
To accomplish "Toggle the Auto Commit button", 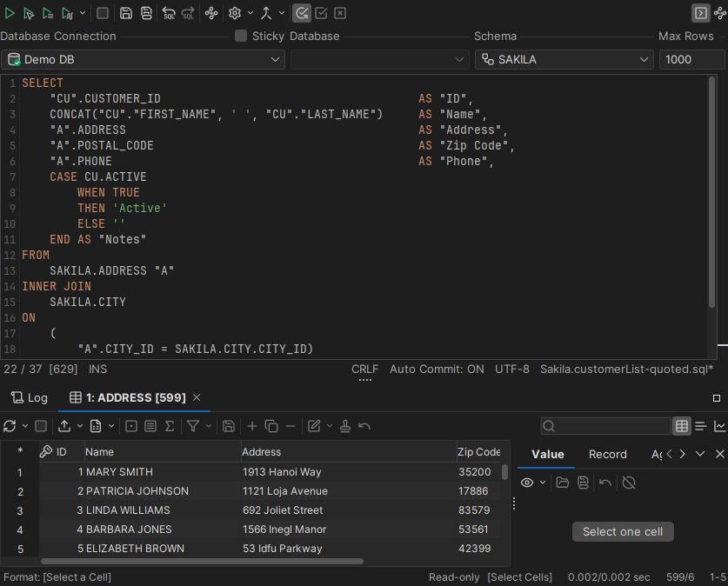I will point(302,13).
